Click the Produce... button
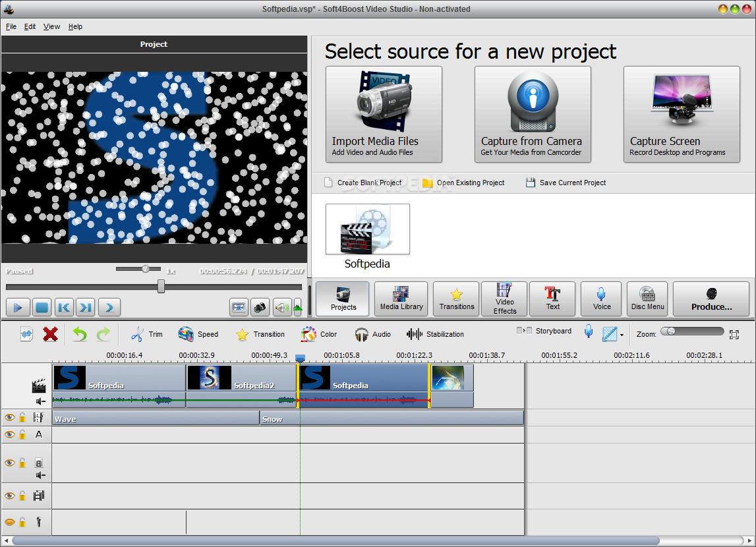756x547 pixels. coord(711,299)
